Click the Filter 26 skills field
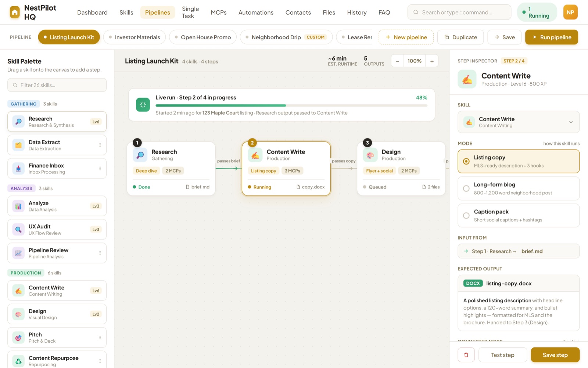Viewport: 588px width, 368px height. 57,85
